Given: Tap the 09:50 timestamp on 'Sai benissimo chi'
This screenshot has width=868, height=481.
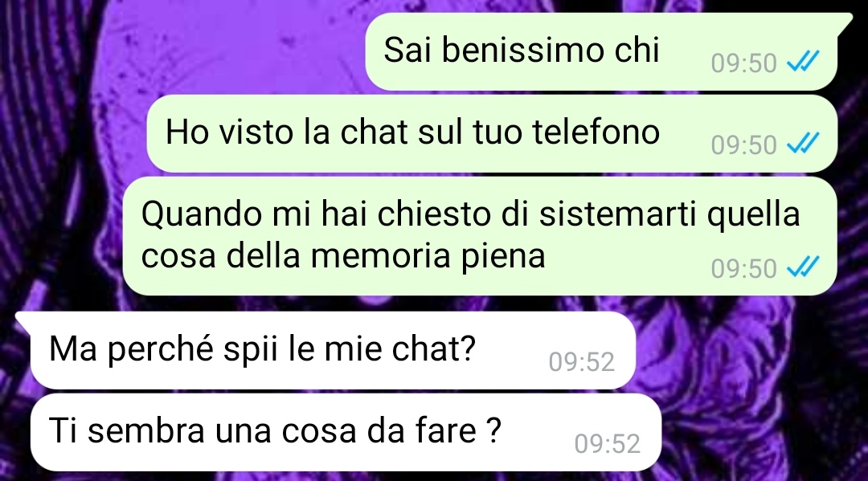Looking at the screenshot, I should [x=744, y=63].
